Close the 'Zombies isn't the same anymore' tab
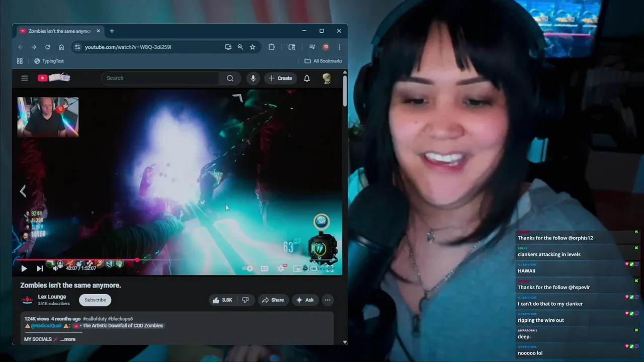644x362 pixels. coord(98,31)
